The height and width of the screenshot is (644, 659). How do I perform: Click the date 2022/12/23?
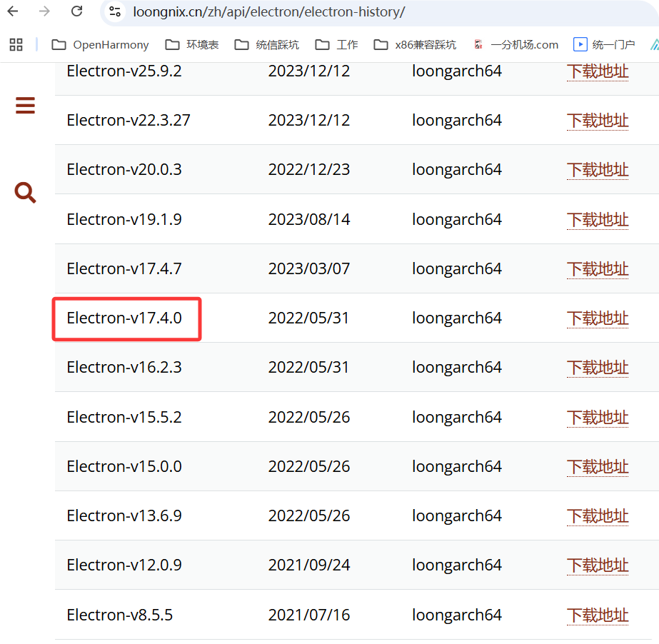pyautogui.click(x=309, y=169)
